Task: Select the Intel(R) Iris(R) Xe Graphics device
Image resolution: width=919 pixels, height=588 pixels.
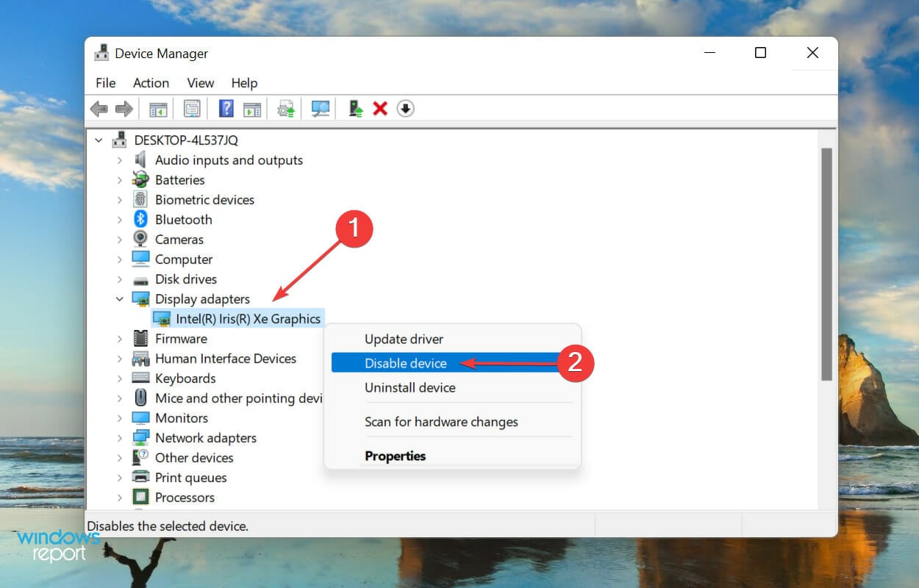Action: point(248,318)
